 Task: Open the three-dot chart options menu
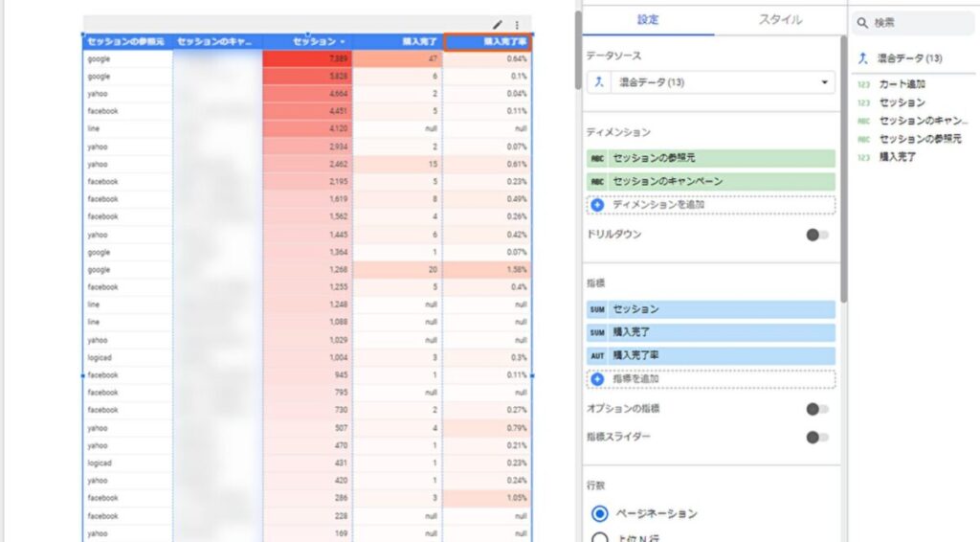[517, 25]
